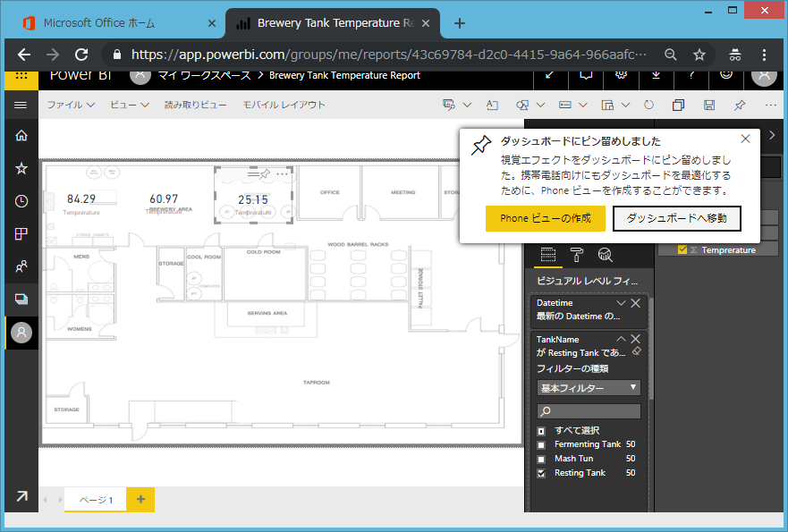Open the Buttons toolbar icon
The width and height of the screenshot is (788, 532).
[565, 105]
